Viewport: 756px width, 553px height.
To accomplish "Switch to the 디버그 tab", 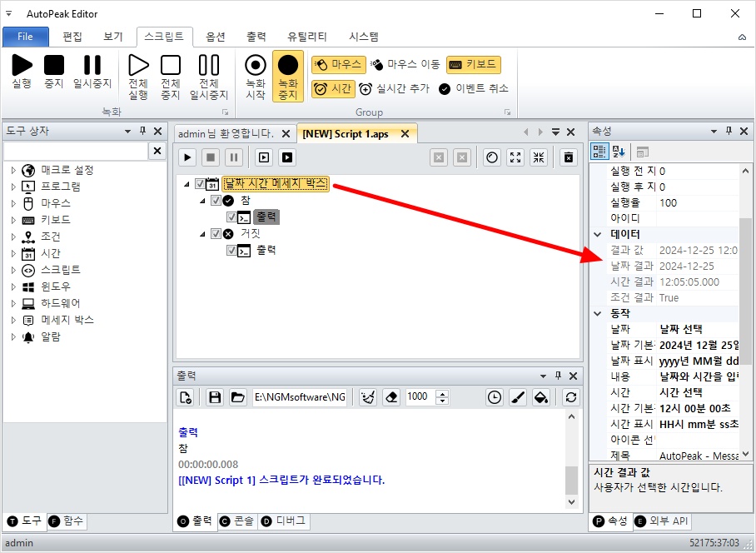I will pos(283,521).
